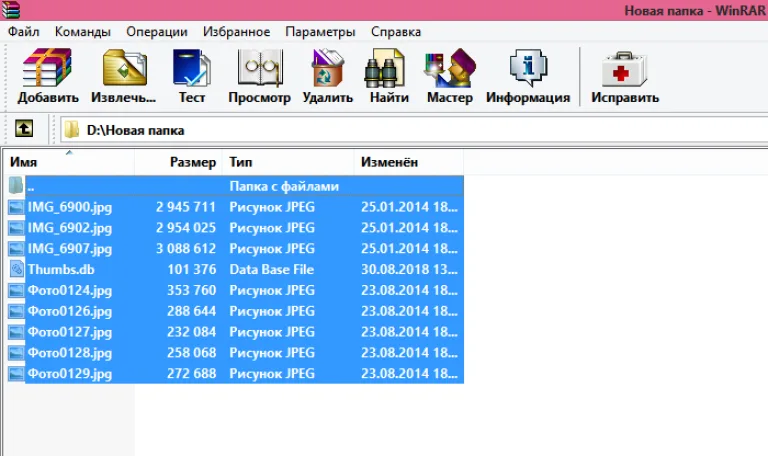Click the size value 272 688
Image resolution: width=768 pixels, height=456 pixels.
coord(192,374)
